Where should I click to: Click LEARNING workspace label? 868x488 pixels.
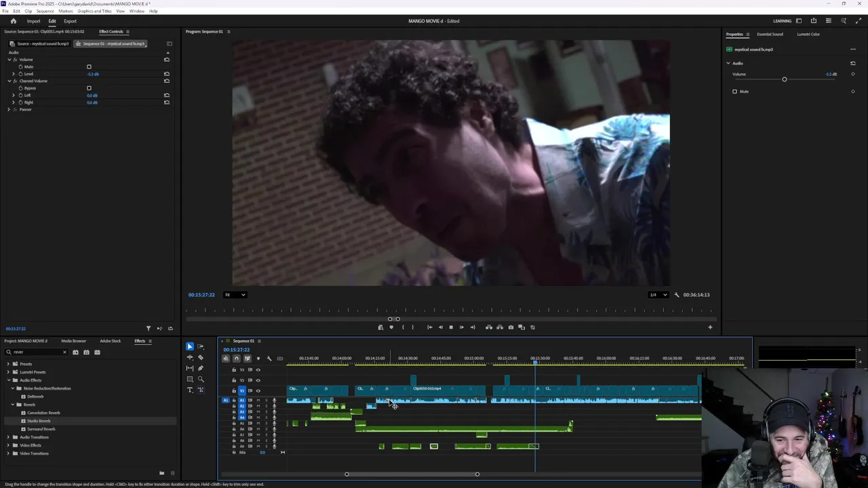782,21
